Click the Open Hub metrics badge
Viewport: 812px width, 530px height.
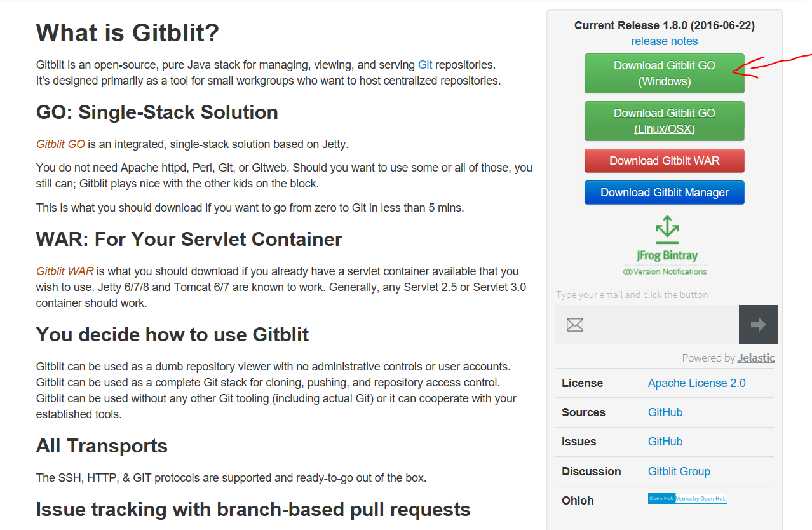pyautogui.click(x=687, y=498)
